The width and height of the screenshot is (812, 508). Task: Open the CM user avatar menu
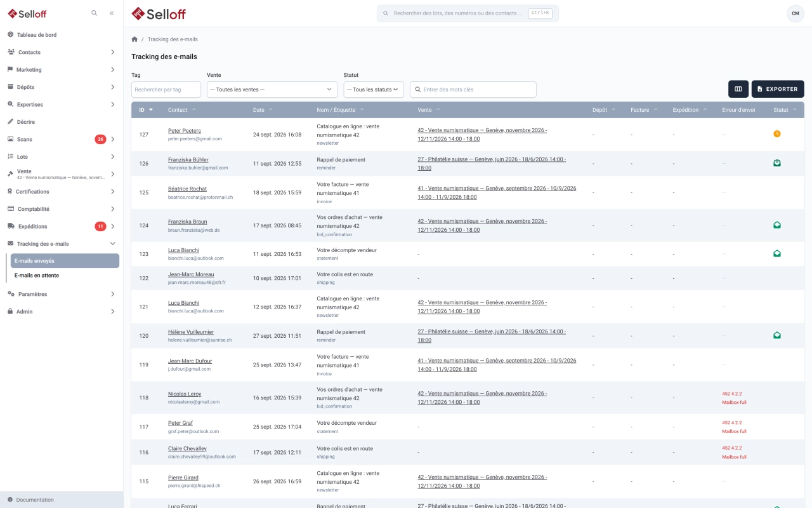point(796,13)
